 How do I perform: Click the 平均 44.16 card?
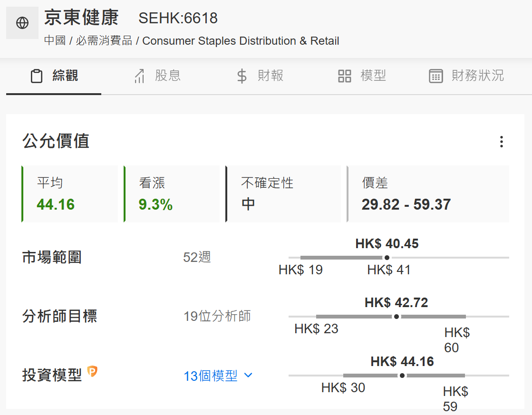(x=69, y=194)
